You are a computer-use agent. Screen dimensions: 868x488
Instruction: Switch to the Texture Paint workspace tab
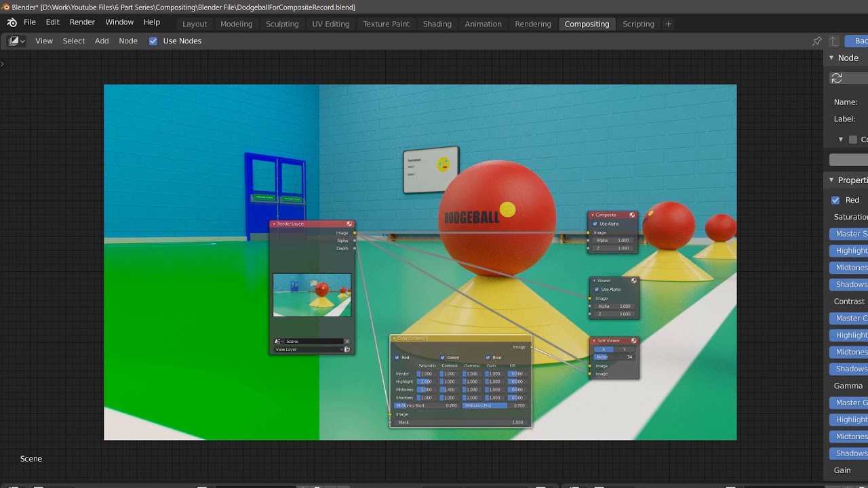point(387,24)
